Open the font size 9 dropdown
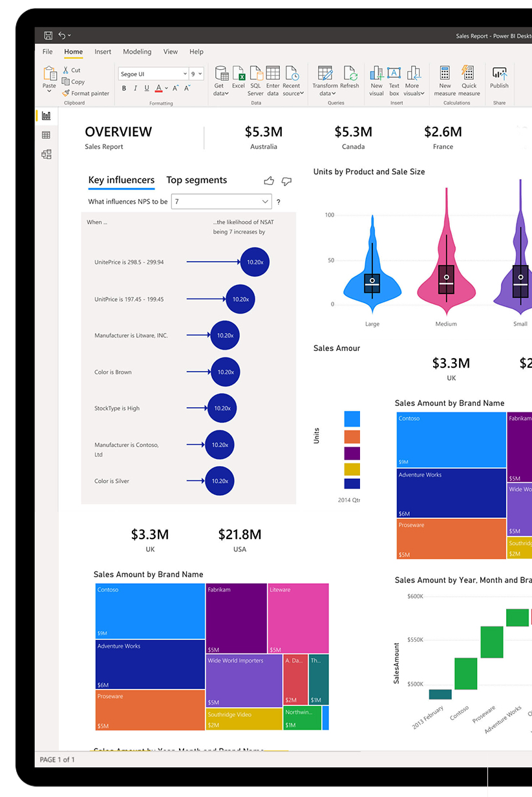This screenshot has height=797, width=532. pos(197,74)
